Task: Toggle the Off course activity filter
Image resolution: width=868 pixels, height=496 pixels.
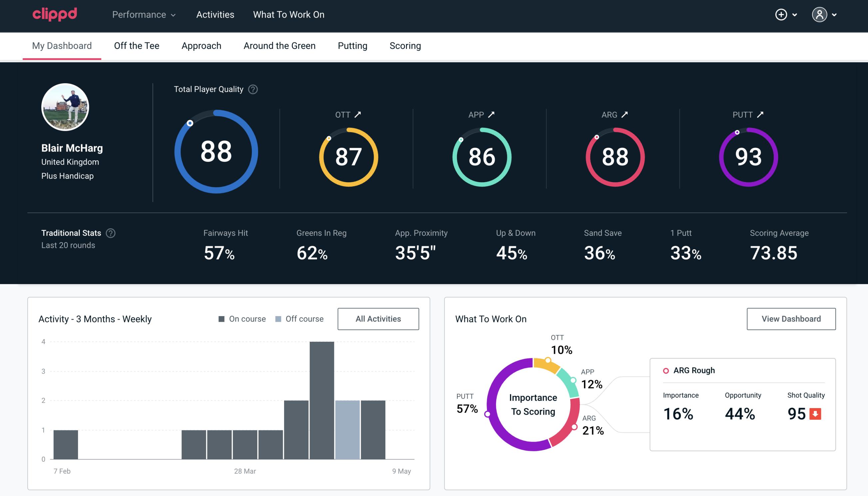Action: [298, 318]
